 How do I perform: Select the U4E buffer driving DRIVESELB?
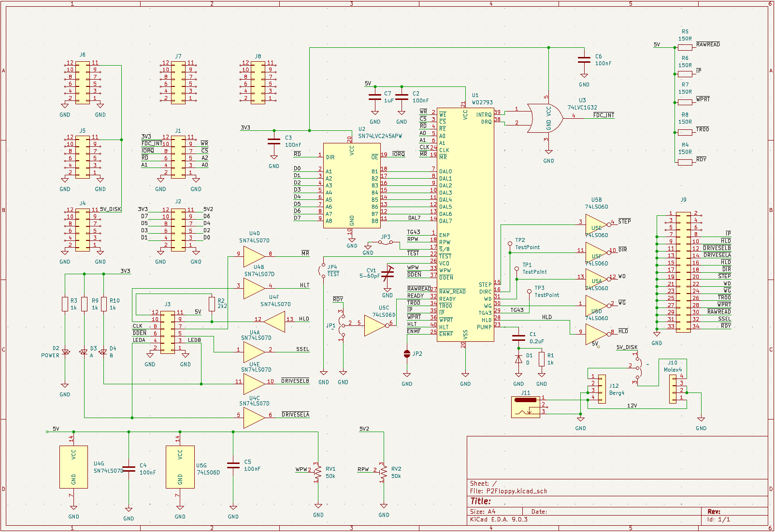(254, 384)
